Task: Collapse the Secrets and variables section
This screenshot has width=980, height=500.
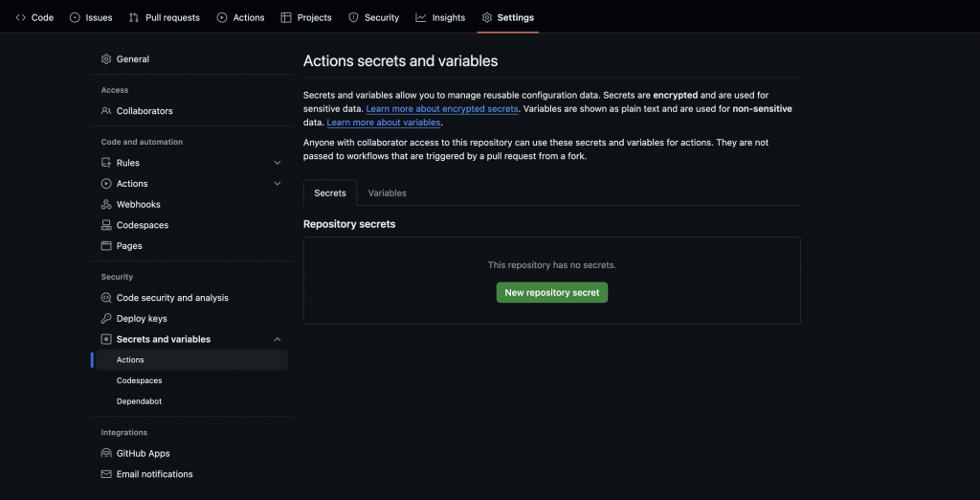Action: (278, 339)
